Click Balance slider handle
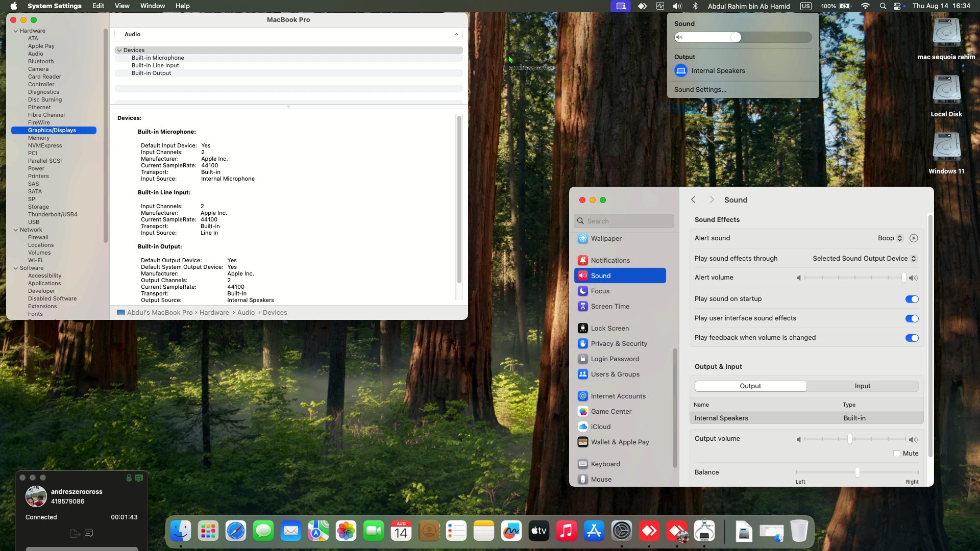980x551 pixels. (857, 473)
